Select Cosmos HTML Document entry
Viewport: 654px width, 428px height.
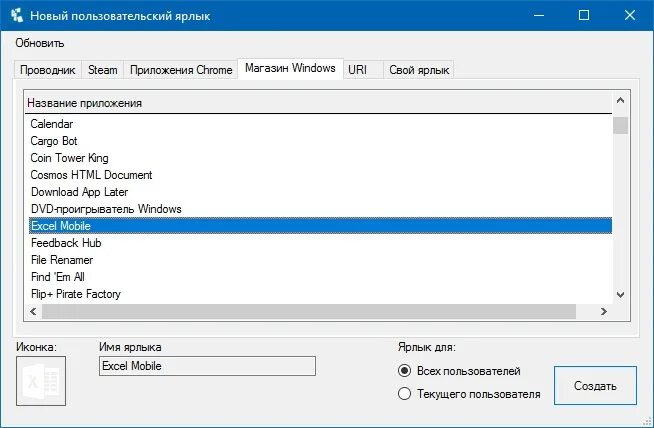tap(320, 175)
